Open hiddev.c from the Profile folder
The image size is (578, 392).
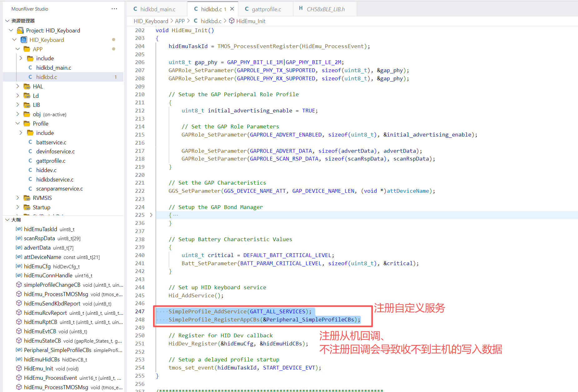(x=47, y=170)
